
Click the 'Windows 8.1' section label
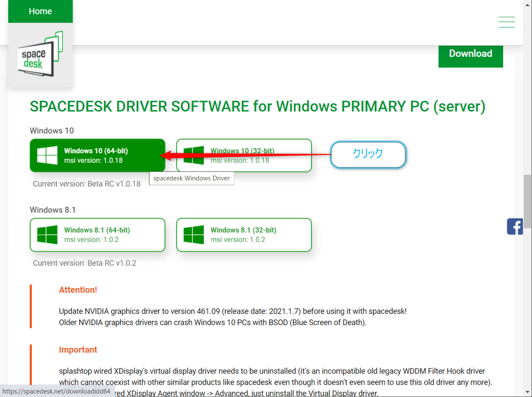pyautogui.click(x=52, y=210)
